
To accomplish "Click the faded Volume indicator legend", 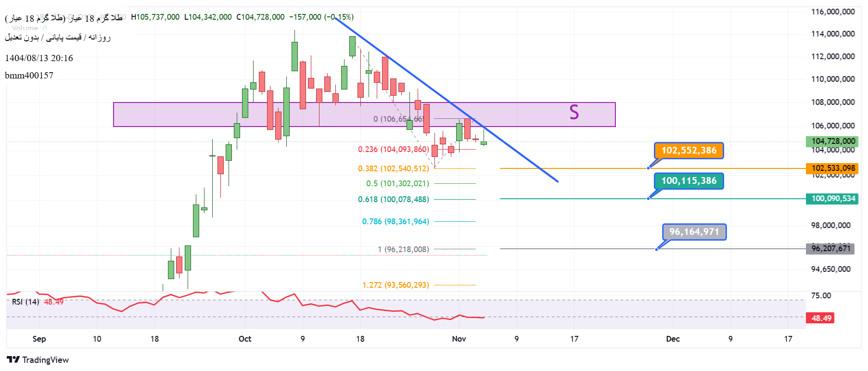I will 29,28.
